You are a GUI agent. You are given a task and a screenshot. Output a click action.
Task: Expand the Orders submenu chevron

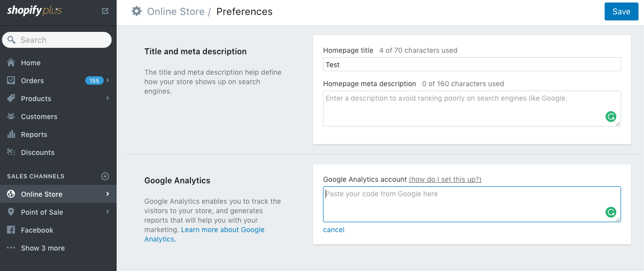coord(108,80)
